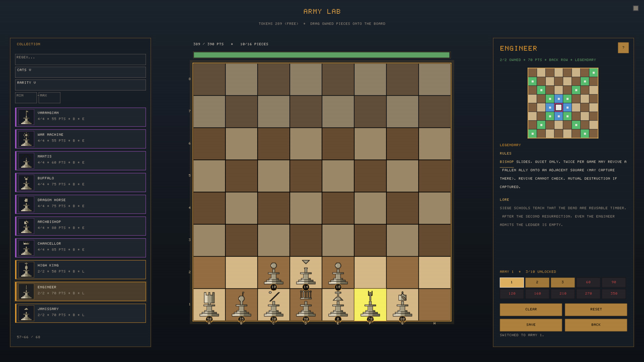Select locked army slot costing 90
The image size is (644, 362).
[x=613, y=282]
